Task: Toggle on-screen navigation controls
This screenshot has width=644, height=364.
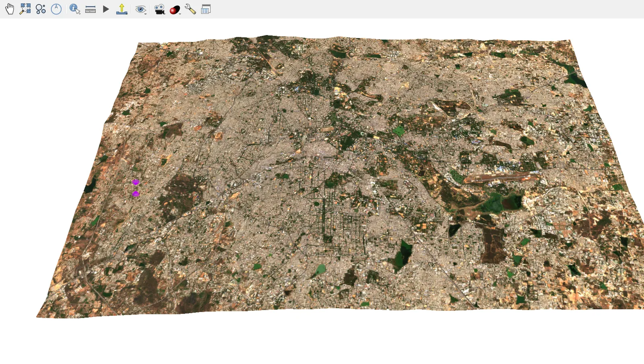Action: [41, 9]
